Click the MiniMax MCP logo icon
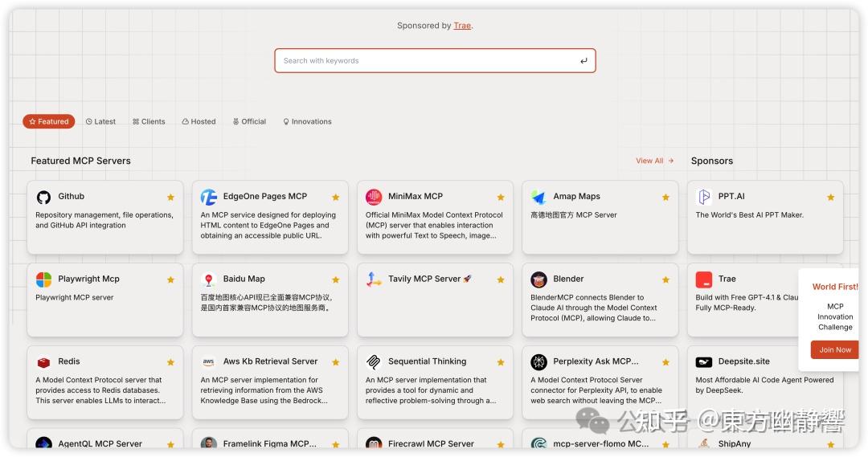Viewport: 868px width, 457px height. [374, 197]
